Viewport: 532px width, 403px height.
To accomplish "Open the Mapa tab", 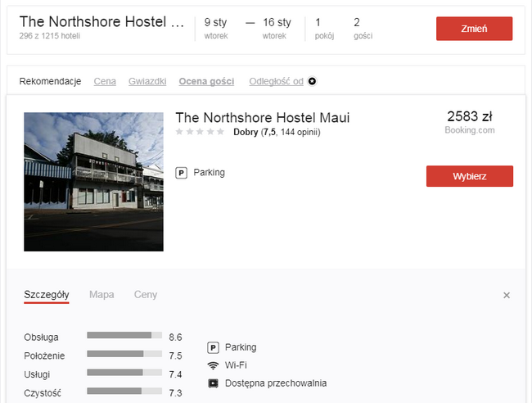I will click(101, 294).
